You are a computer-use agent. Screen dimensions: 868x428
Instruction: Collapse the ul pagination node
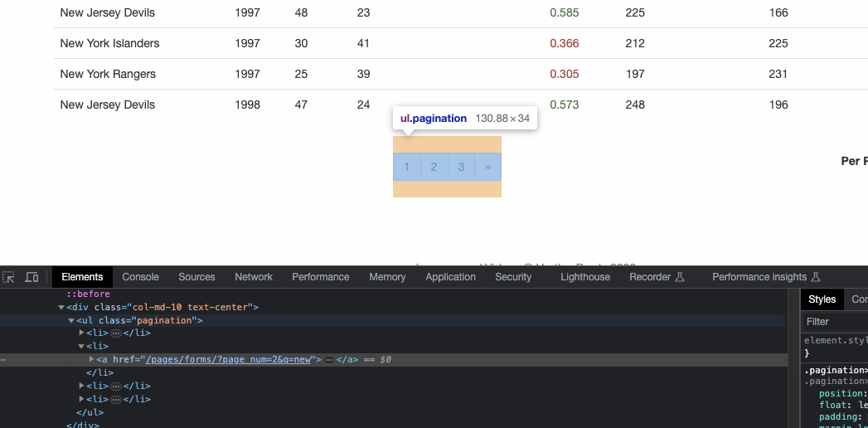(71, 320)
